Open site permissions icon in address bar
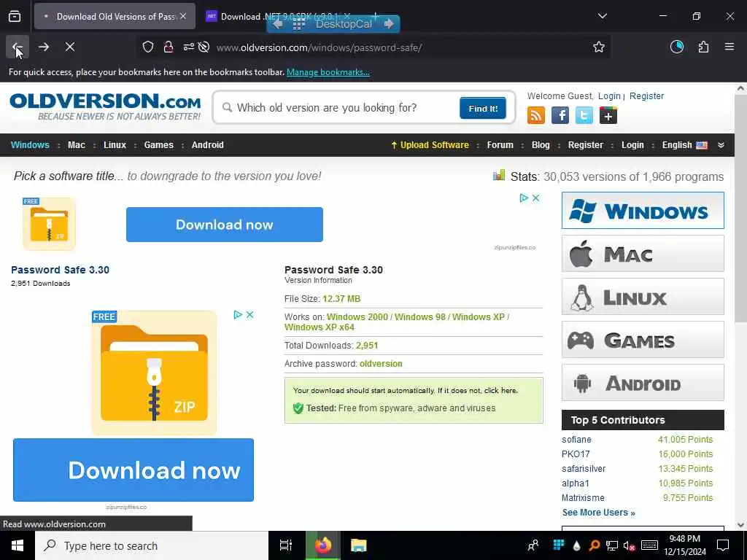The height and width of the screenshot is (560, 747). point(189,47)
